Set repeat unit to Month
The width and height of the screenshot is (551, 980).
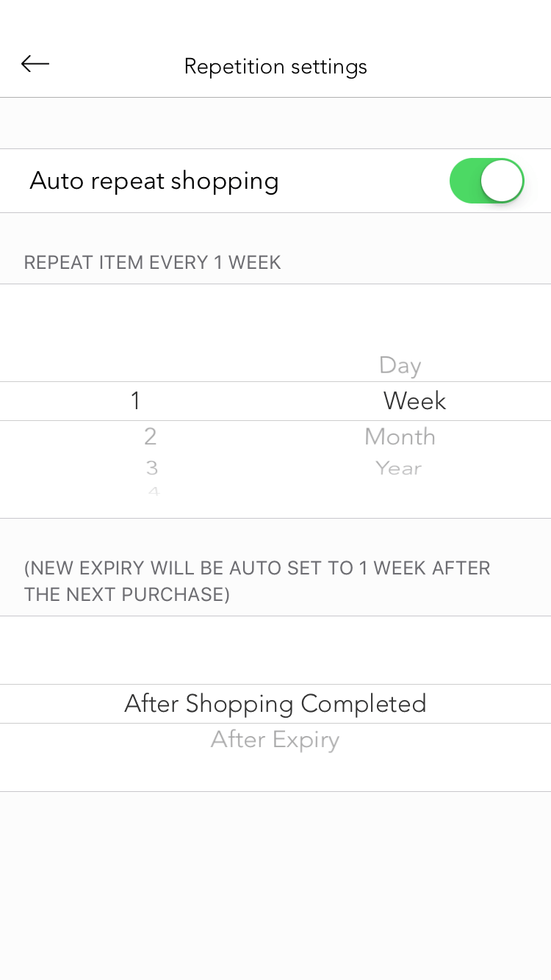400,437
